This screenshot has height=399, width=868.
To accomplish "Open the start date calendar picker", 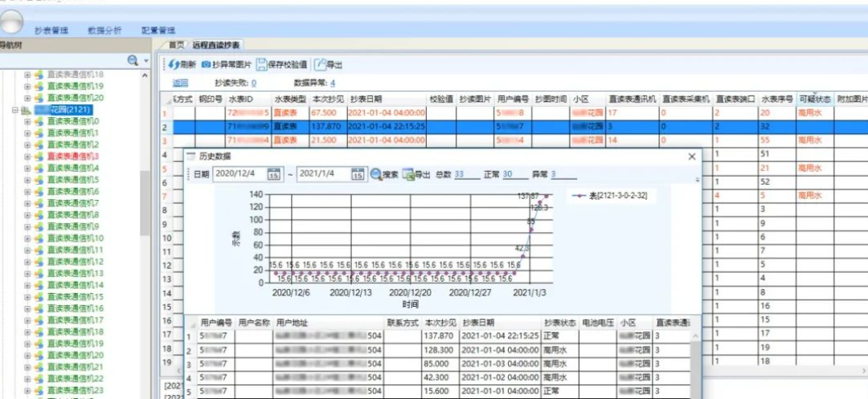I will (273, 174).
